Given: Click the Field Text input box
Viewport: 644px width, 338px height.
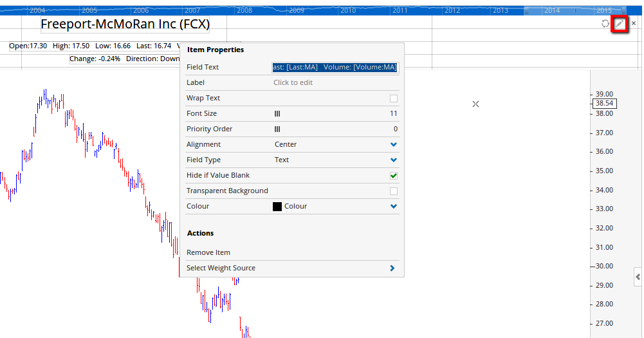Looking at the screenshot, I should (335, 67).
